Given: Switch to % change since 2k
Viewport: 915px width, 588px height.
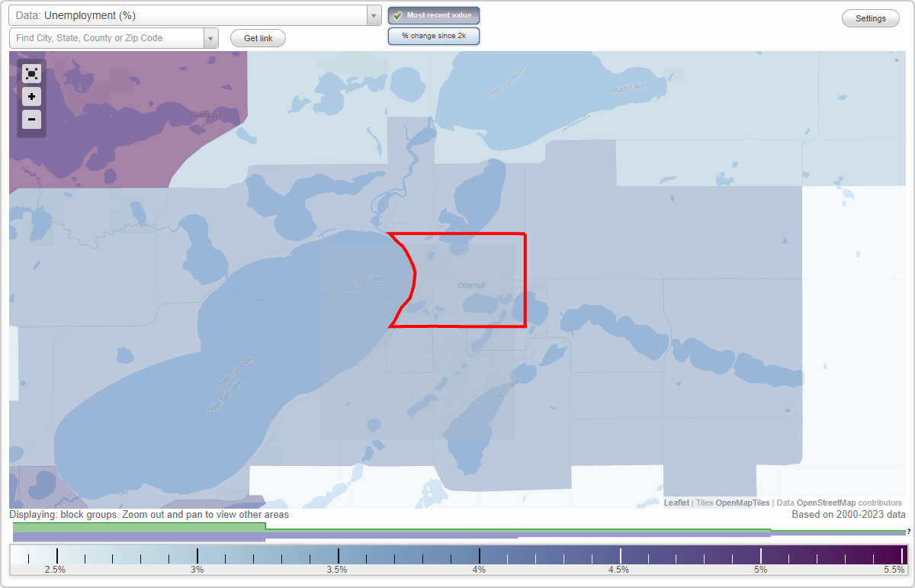Looking at the screenshot, I should click(x=434, y=36).
